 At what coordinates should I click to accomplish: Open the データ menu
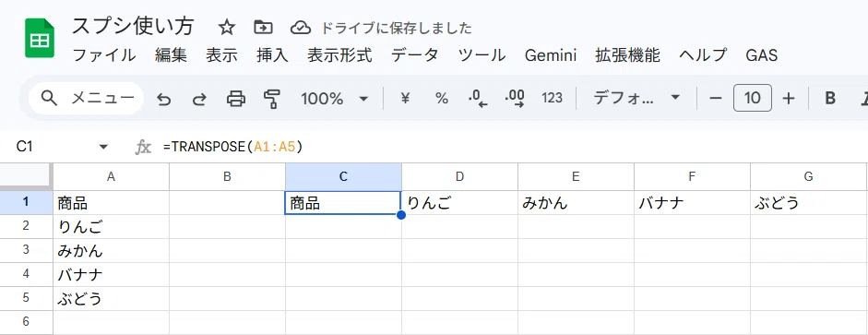tap(415, 55)
